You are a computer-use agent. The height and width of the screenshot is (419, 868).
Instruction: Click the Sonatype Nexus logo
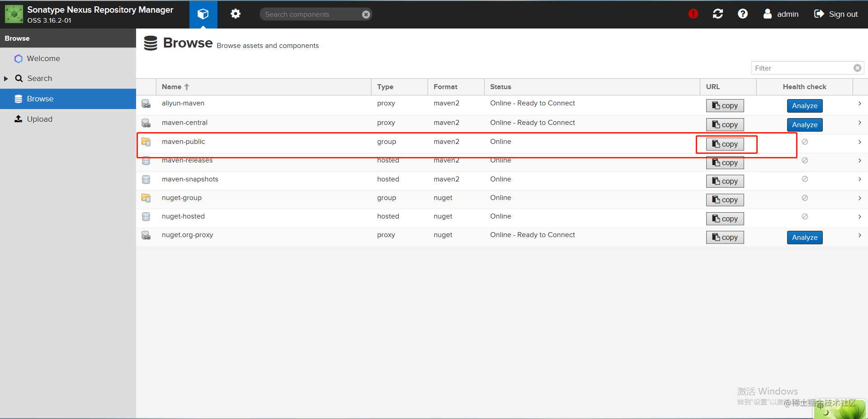point(14,14)
